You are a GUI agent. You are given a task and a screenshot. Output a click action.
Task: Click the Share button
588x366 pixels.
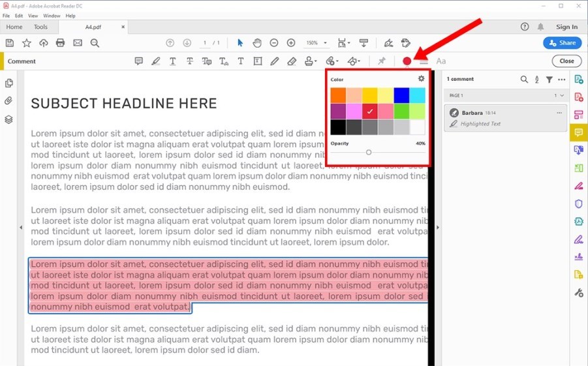(562, 43)
